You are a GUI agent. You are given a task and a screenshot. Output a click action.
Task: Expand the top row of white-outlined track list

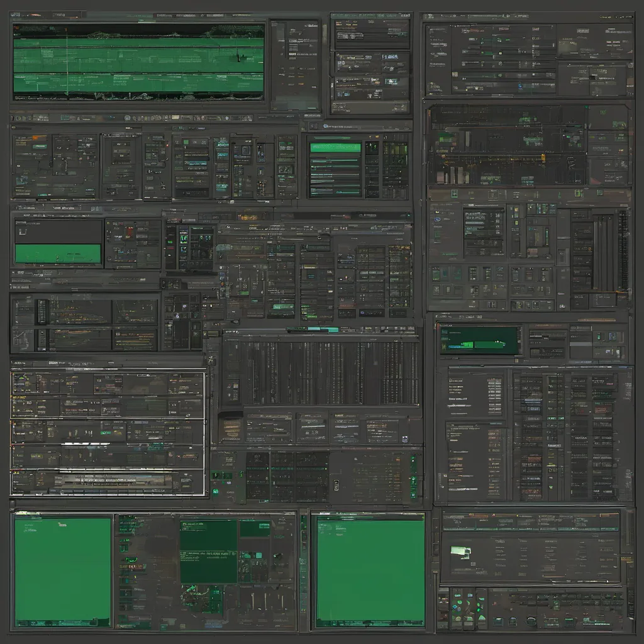[108, 383]
